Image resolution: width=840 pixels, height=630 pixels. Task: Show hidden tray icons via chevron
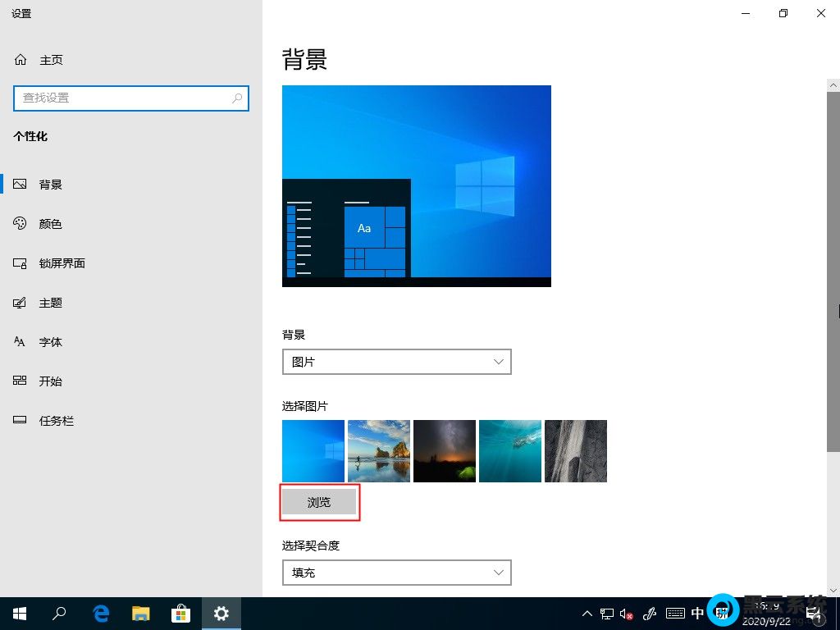587,613
